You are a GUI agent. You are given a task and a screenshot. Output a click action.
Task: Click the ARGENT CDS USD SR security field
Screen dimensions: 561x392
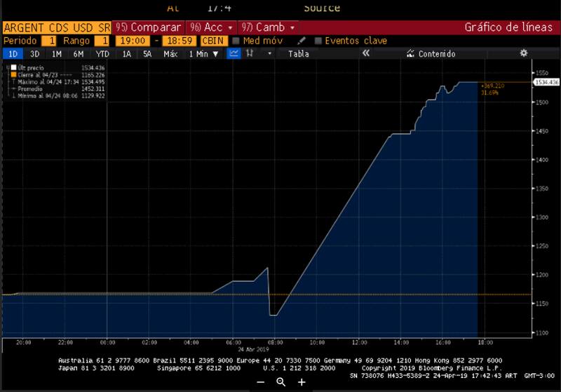56,27
